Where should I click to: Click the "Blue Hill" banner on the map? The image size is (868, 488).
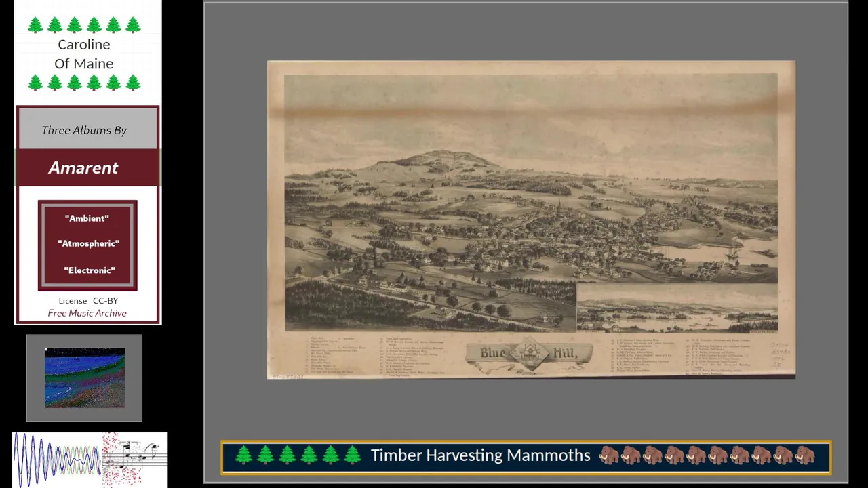click(529, 354)
